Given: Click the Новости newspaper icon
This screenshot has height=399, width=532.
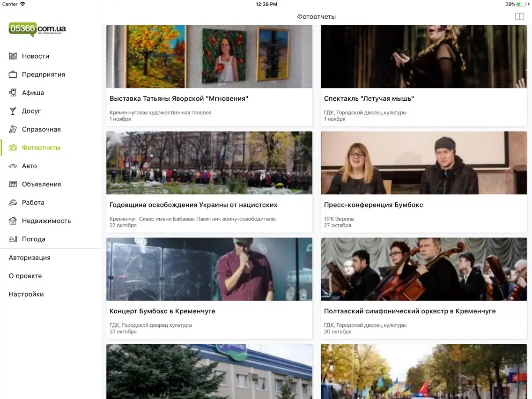Looking at the screenshot, I should click(x=13, y=56).
